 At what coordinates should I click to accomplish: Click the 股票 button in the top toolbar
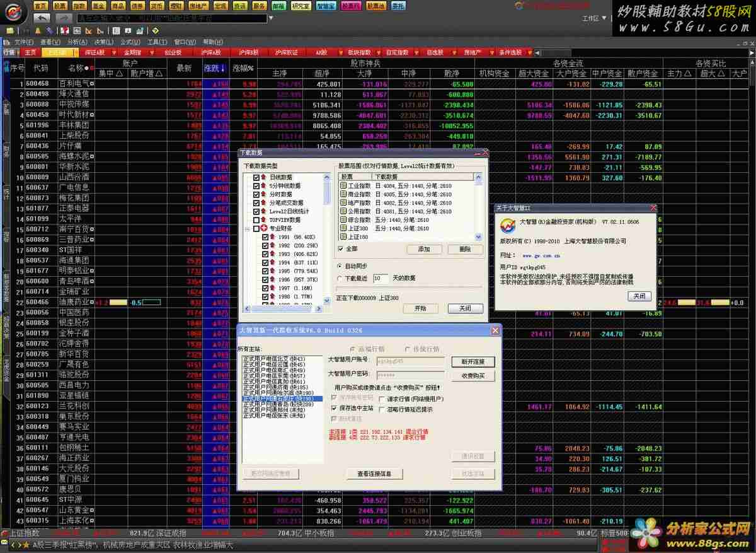point(60,5)
